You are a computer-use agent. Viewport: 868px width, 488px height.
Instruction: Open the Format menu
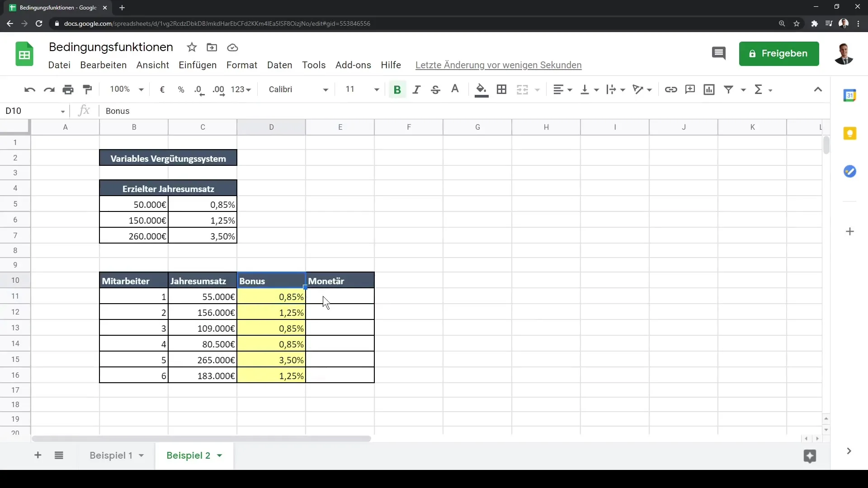(241, 64)
